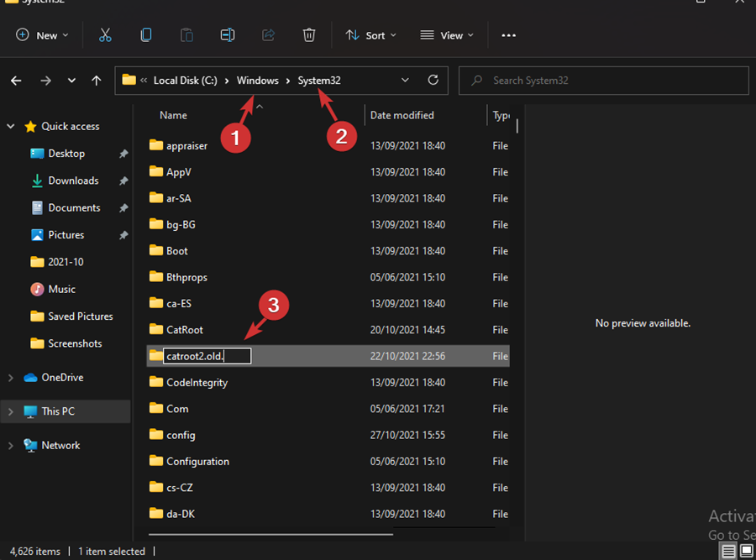
Task: Open recent locations dropdown chevron
Action: click(x=71, y=81)
